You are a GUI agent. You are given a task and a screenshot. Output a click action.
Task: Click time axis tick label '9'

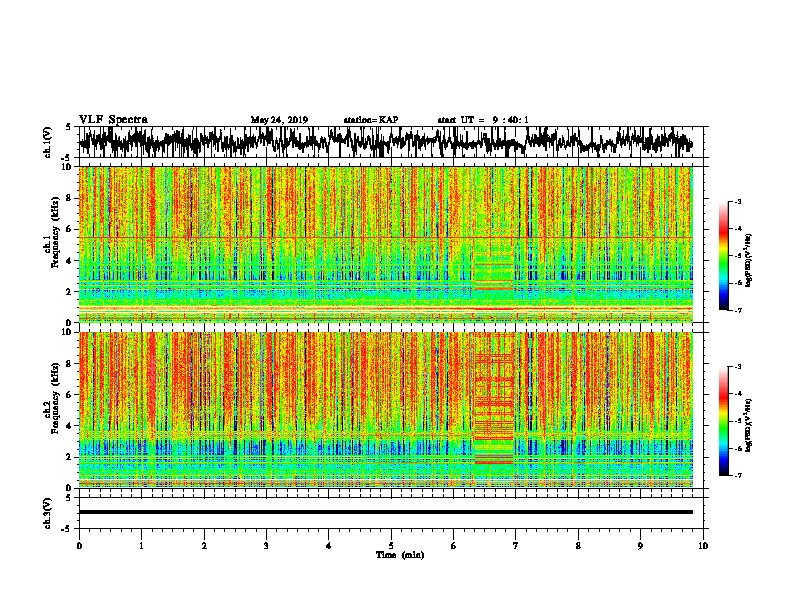tap(640, 546)
